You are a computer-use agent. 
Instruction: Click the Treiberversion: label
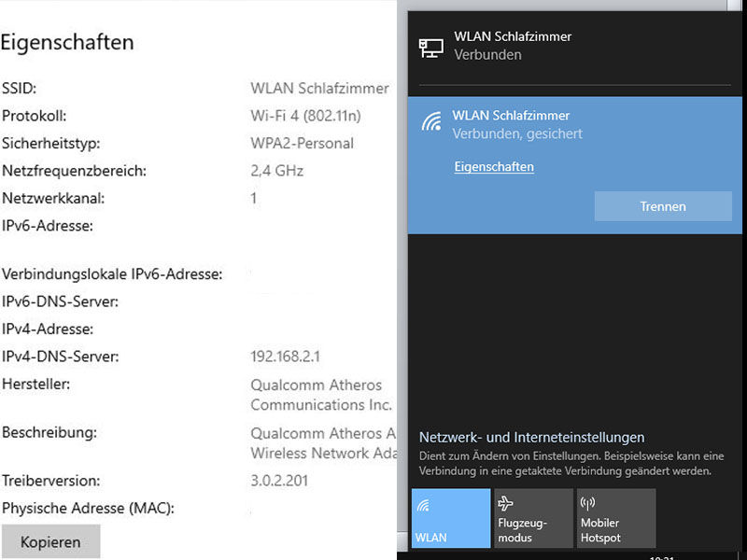tap(51, 481)
